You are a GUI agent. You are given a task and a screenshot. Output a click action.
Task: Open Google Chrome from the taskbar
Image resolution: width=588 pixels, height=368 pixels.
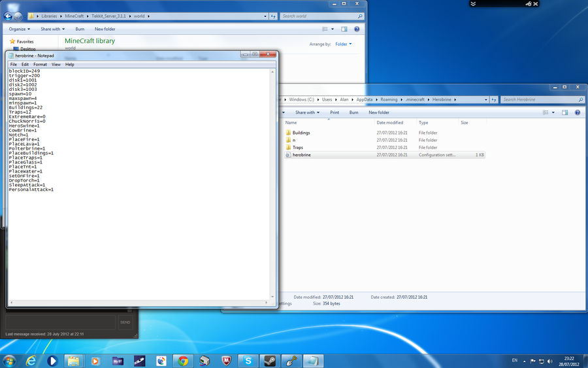(183, 361)
